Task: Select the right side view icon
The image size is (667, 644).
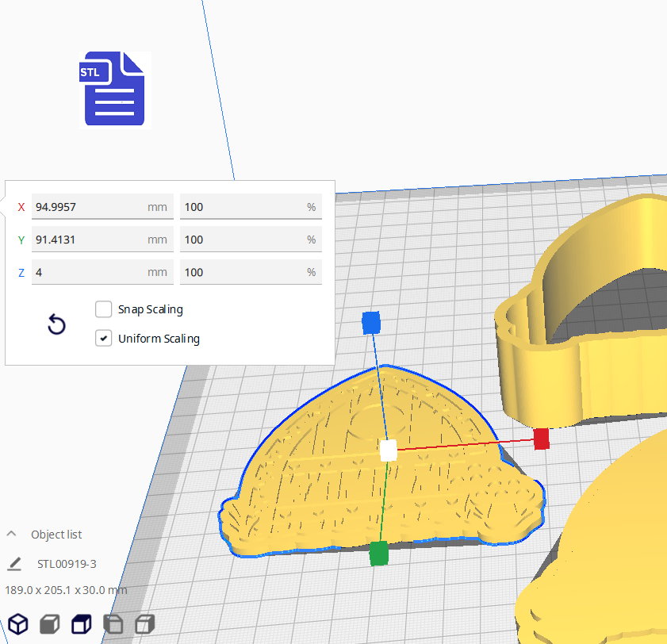Action: coord(145,624)
